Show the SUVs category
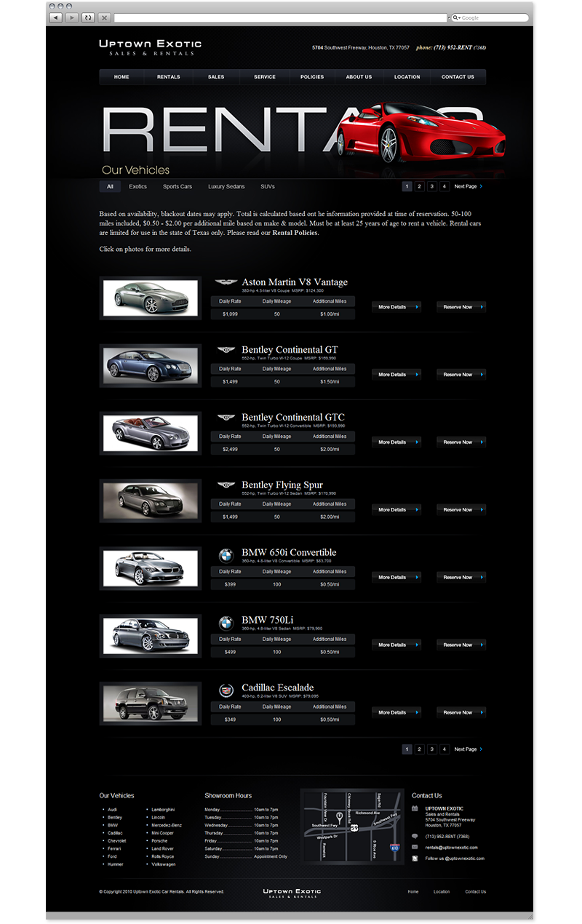This screenshot has height=924, width=582. (x=268, y=187)
